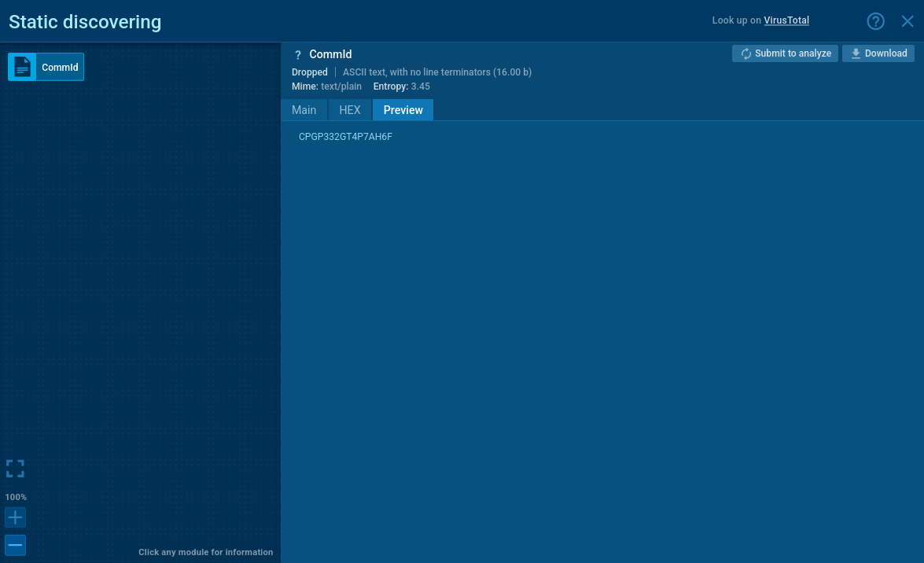Click the preview text CPGP332GT4P7AH6F
Image resolution: width=924 pixels, height=563 pixels.
pos(345,137)
